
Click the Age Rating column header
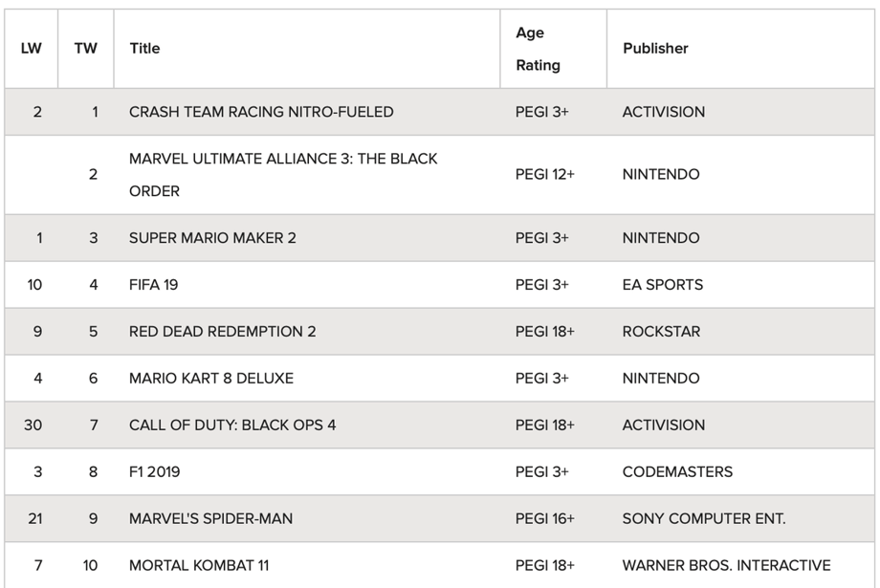click(538, 49)
